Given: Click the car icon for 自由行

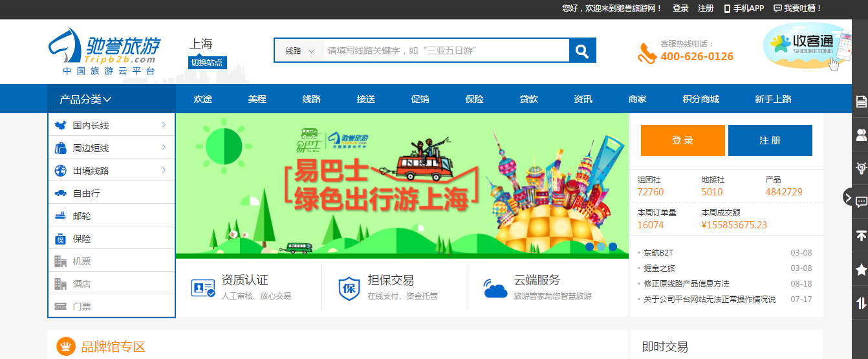Looking at the screenshot, I should click(x=61, y=193).
